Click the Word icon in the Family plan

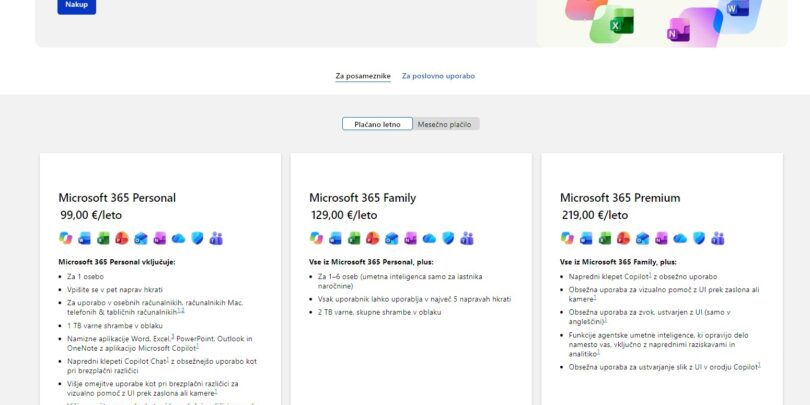(x=335, y=238)
